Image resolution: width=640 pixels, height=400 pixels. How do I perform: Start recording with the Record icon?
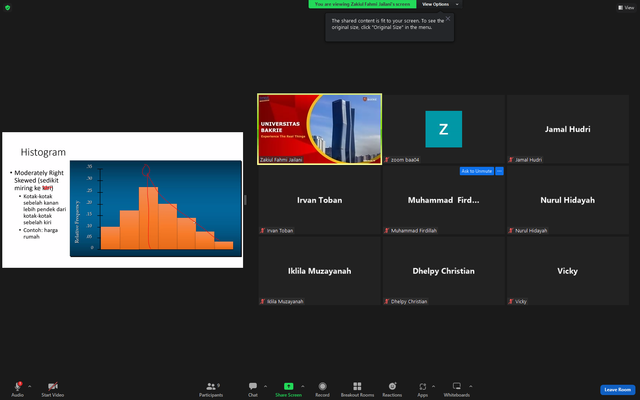click(322, 386)
